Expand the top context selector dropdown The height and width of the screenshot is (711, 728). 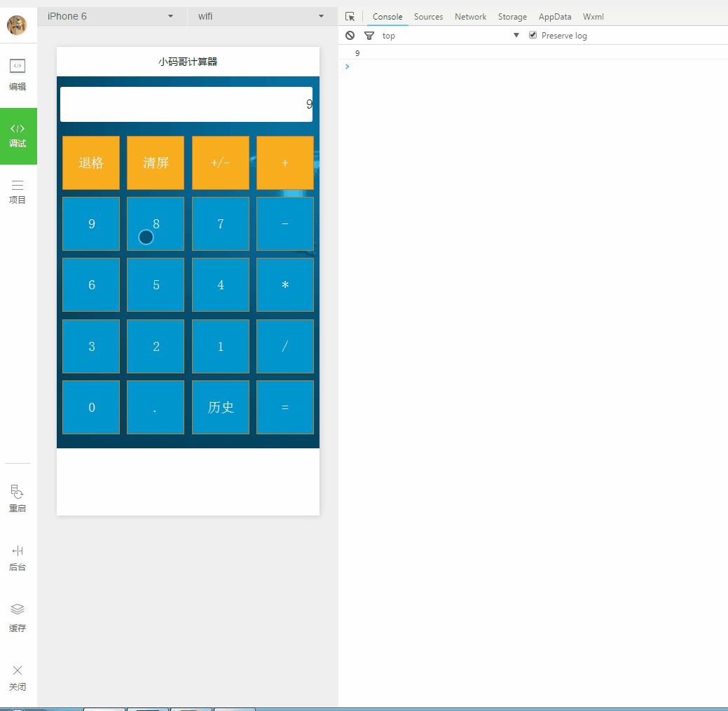pyautogui.click(x=451, y=35)
